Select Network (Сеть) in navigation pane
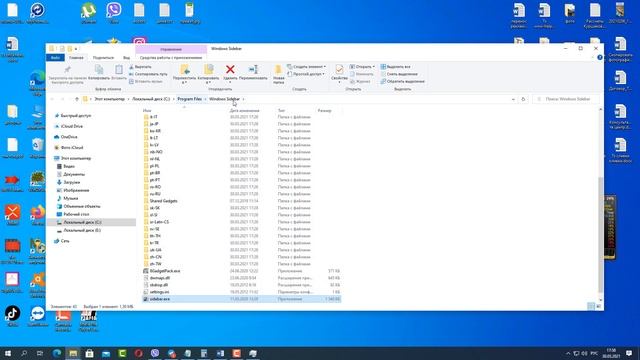This screenshot has width=640, height=360. (64, 241)
